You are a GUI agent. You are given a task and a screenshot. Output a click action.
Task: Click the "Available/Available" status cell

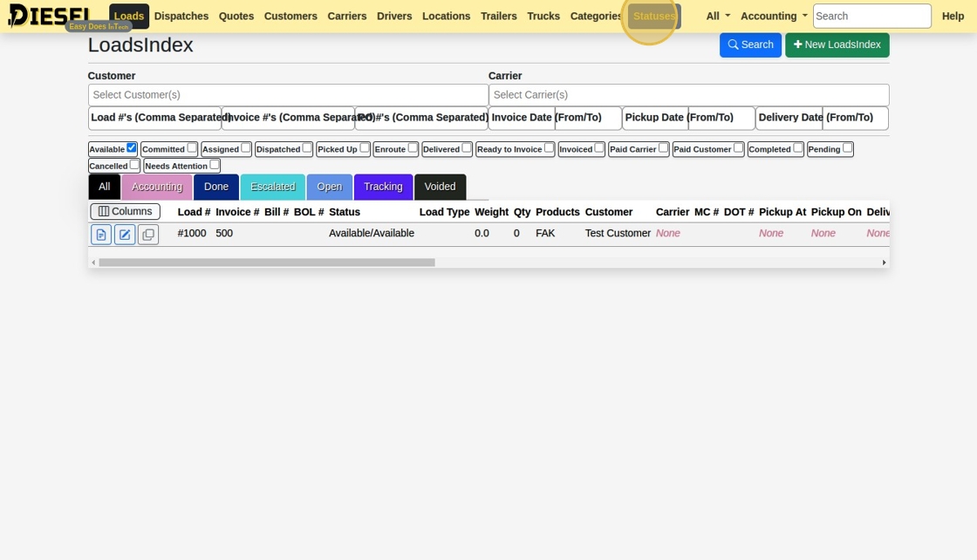372,233
